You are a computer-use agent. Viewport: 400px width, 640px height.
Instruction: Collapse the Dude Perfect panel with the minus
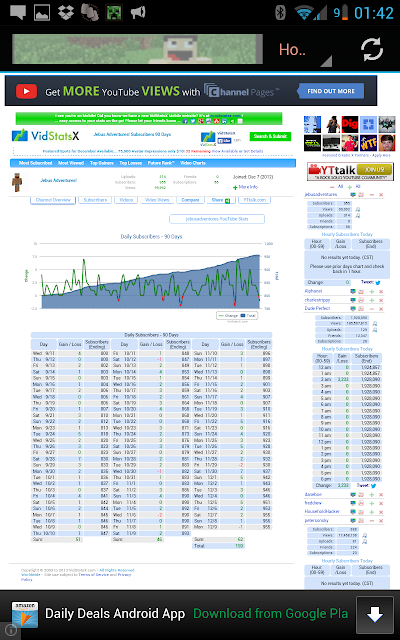(x=371, y=309)
